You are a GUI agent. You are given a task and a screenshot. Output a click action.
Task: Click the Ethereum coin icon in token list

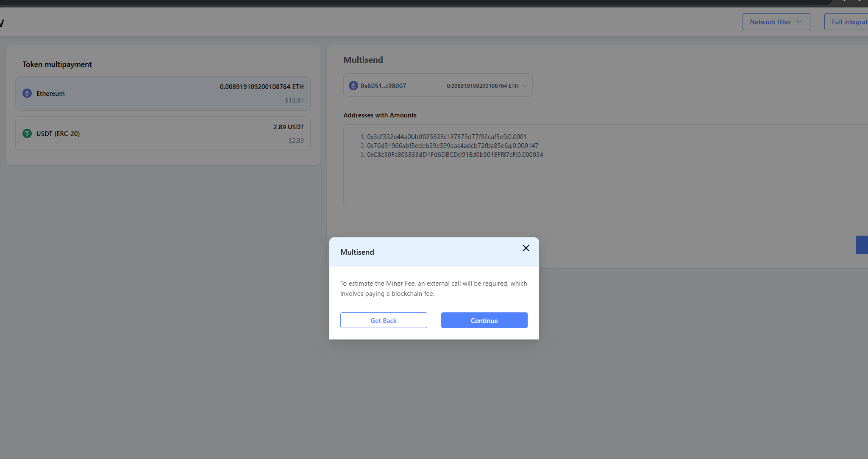[27, 93]
